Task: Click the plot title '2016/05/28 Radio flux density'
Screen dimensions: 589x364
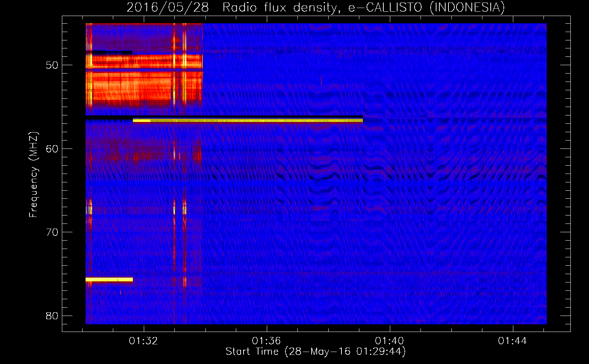Action: point(316,7)
